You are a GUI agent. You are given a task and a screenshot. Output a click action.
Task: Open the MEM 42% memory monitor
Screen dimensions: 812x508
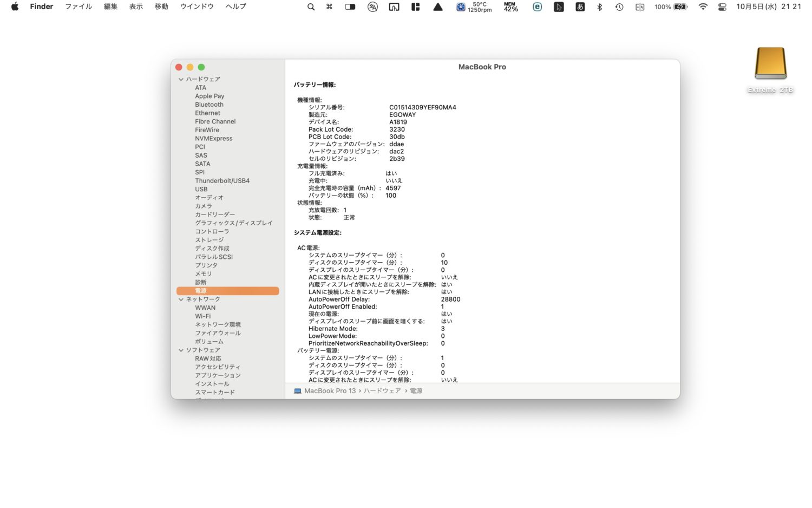click(x=510, y=7)
